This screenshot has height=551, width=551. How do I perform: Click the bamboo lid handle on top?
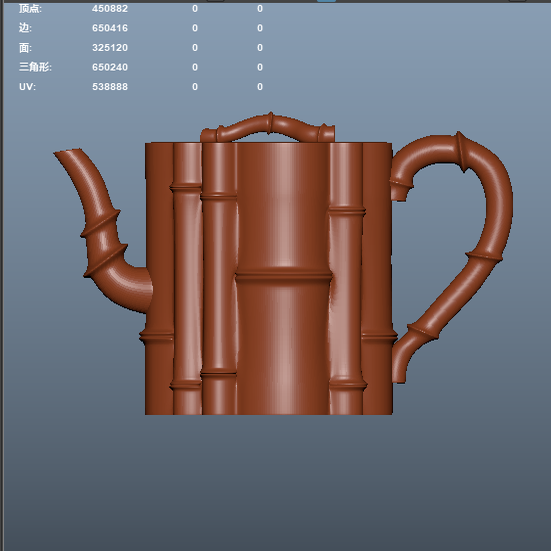click(x=268, y=128)
